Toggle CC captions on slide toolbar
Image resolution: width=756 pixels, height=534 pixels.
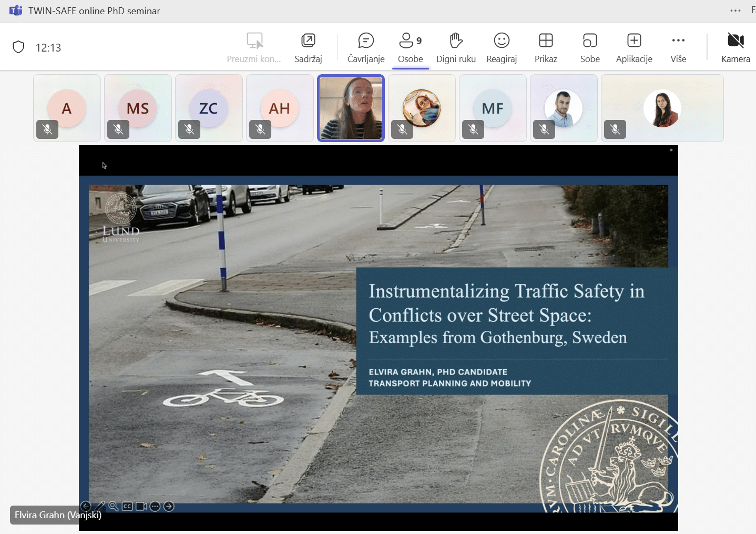click(127, 506)
